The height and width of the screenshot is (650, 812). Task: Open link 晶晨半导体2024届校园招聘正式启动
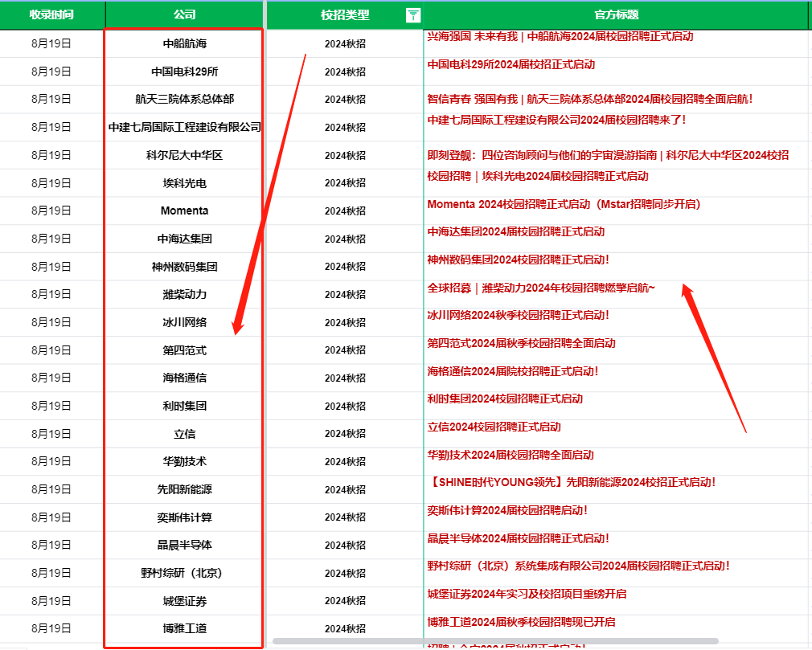pyautogui.click(x=519, y=539)
